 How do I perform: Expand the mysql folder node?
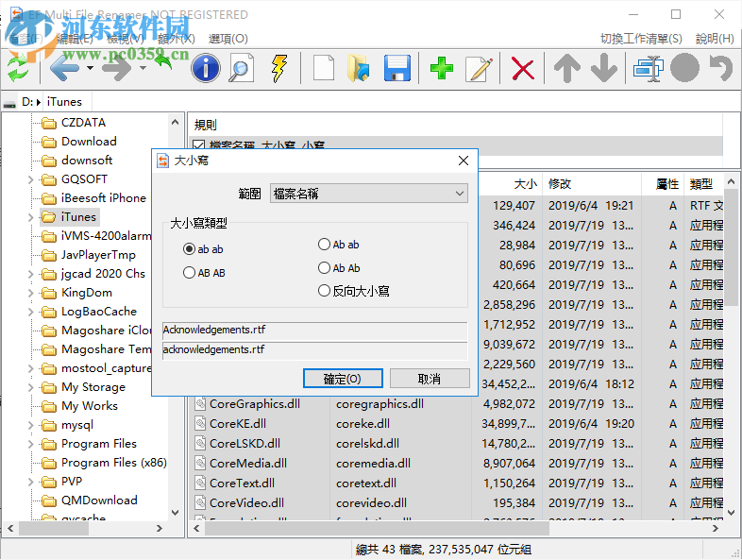coord(31,425)
